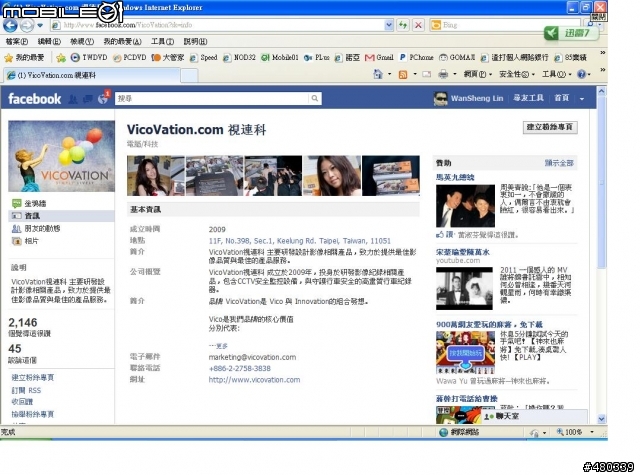Click the Read mail envelope icon

click(427, 74)
